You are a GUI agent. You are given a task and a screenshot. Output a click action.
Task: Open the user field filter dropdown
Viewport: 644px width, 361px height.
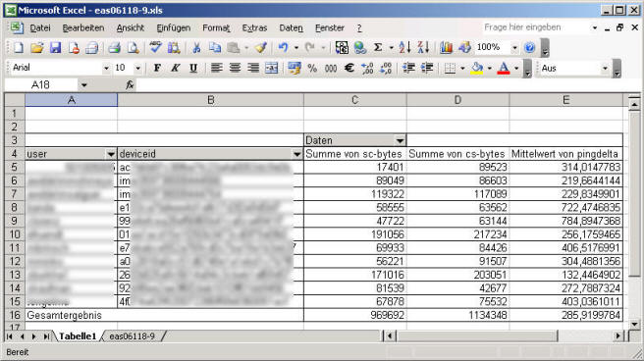(111, 154)
